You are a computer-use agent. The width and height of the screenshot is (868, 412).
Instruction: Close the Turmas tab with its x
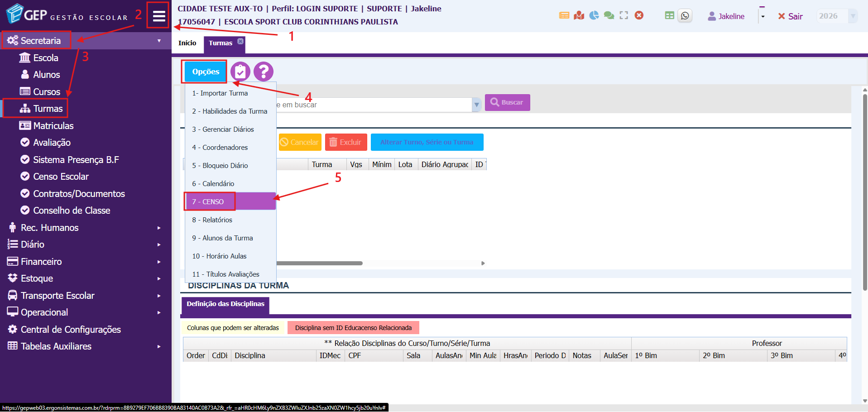(x=240, y=41)
